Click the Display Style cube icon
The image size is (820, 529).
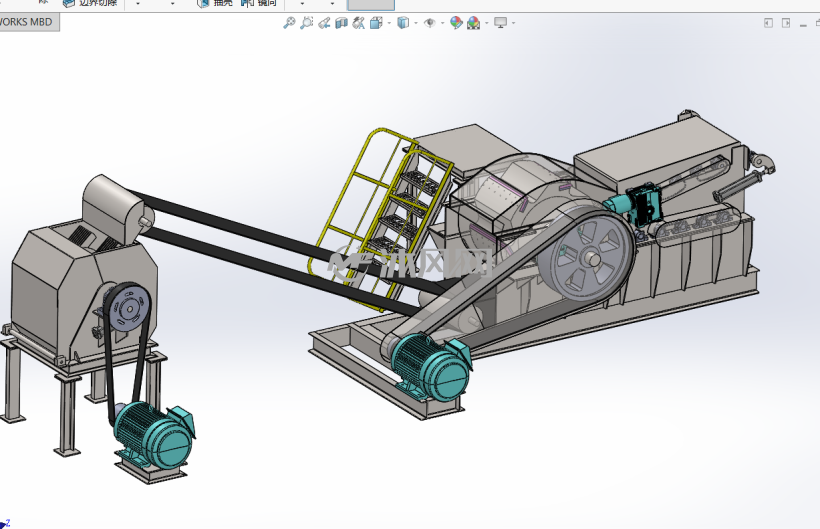403,23
